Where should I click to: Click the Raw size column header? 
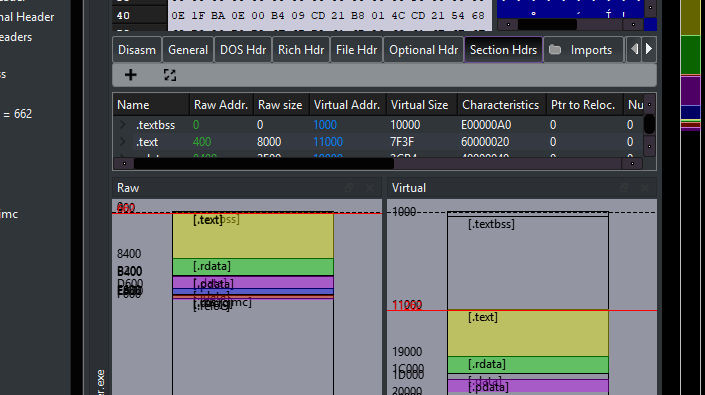click(x=281, y=105)
